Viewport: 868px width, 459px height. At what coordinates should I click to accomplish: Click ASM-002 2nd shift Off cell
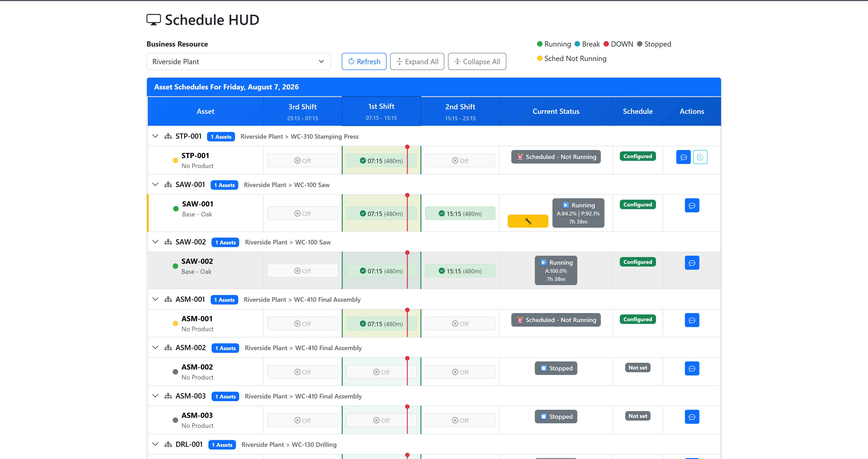pyautogui.click(x=460, y=372)
